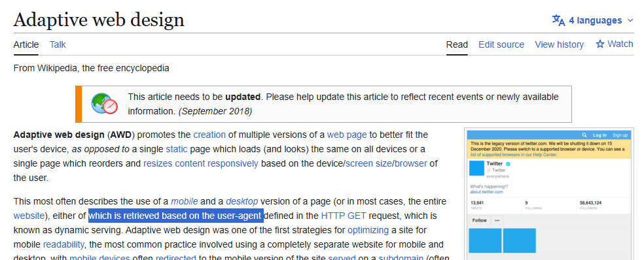Click the Watch tab label
The width and height of the screenshot is (644, 260).
(x=620, y=44)
